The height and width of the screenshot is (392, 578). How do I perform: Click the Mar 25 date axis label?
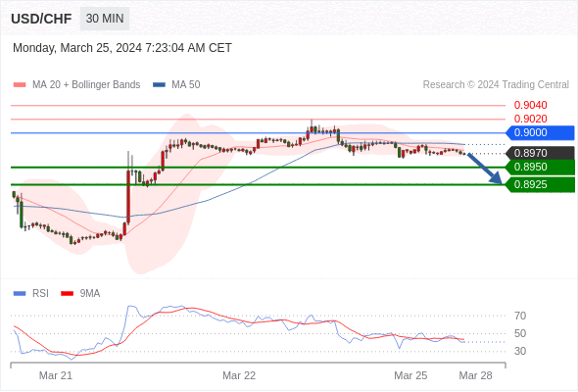[x=410, y=375]
